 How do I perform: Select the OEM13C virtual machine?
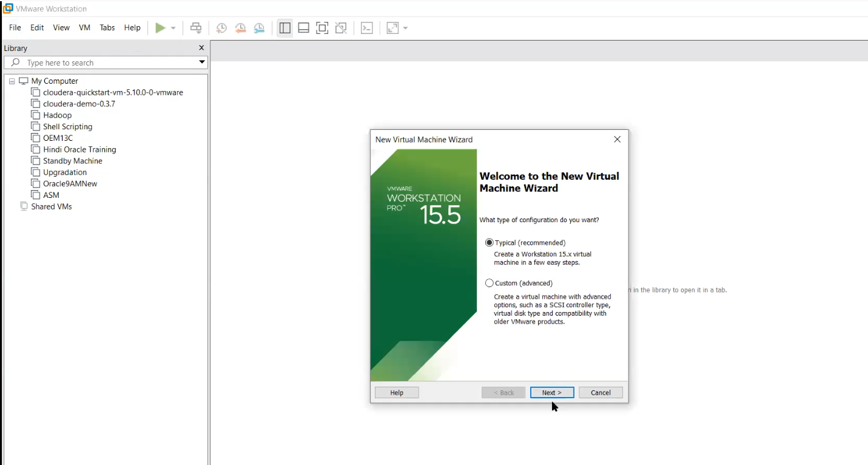[x=58, y=138]
